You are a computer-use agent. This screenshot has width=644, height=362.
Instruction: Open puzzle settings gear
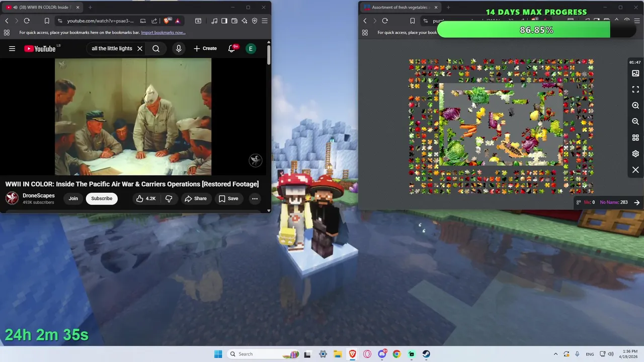click(635, 154)
